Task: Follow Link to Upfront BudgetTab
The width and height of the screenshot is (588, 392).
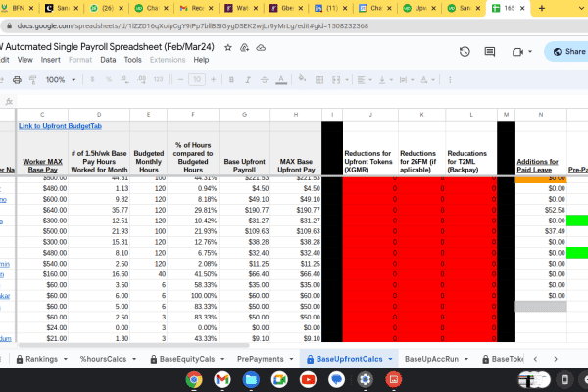Action: pyautogui.click(x=60, y=126)
